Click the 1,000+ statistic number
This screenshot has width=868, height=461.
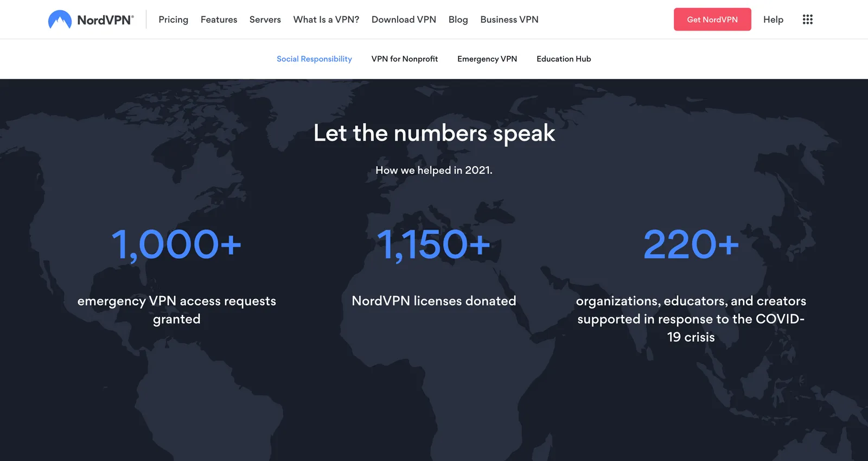pos(176,244)
